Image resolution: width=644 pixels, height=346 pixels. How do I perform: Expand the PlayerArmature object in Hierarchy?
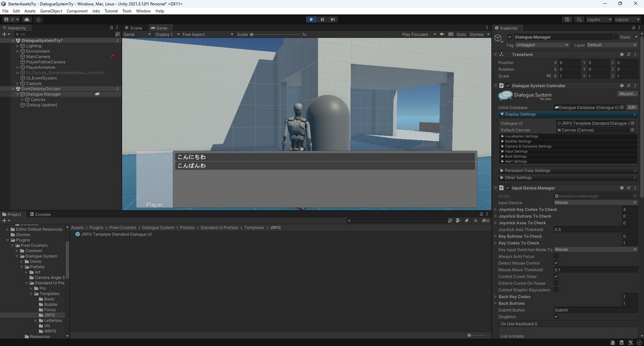point(18,67)
